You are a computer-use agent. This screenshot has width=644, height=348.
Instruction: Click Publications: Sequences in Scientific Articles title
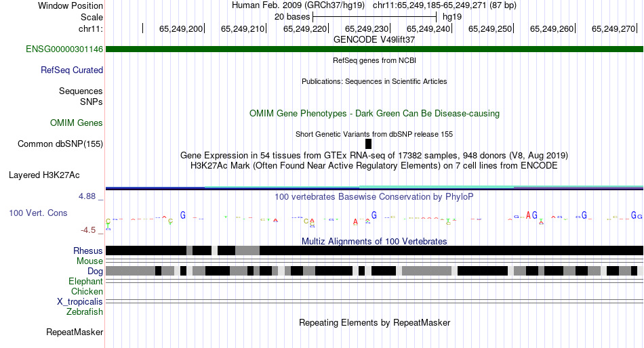tap(374, 81)
